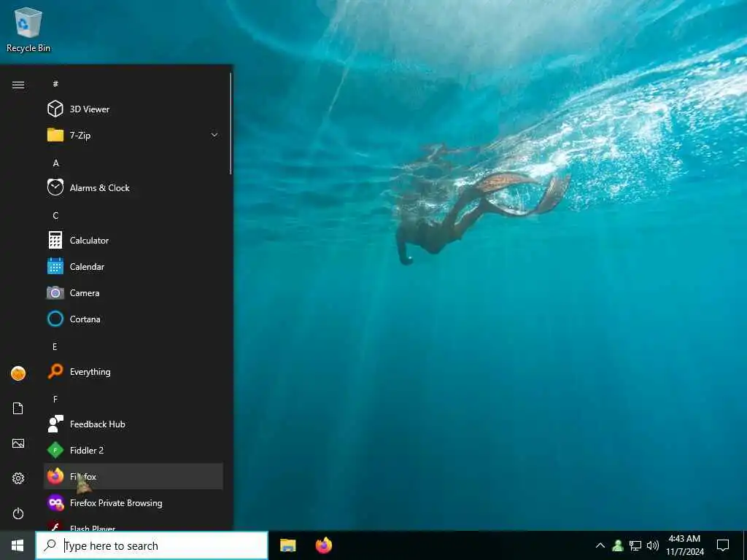747x560 pixels.
Task: Open Cortana from the app list
Action: 133,319
